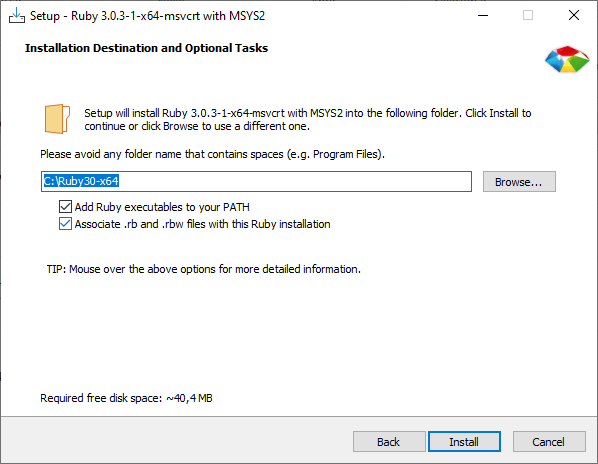Focus the C:\Ruby30-x64 destination path field

tap(256, 181)
